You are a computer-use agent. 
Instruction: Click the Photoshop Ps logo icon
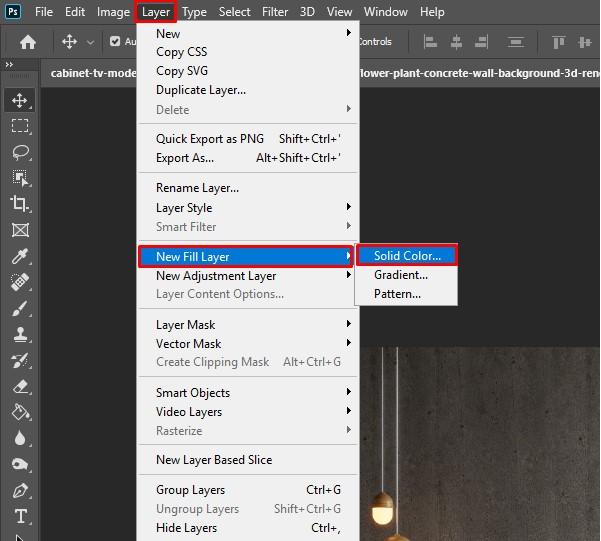[x=13, y=12]
